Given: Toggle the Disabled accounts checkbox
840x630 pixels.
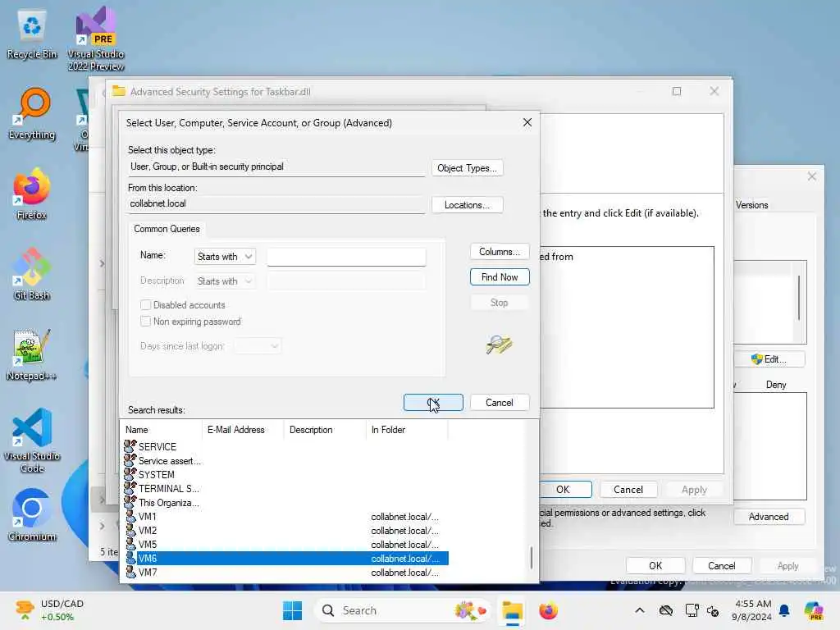Looking at the screenshot, I should [x=145, y=305].
